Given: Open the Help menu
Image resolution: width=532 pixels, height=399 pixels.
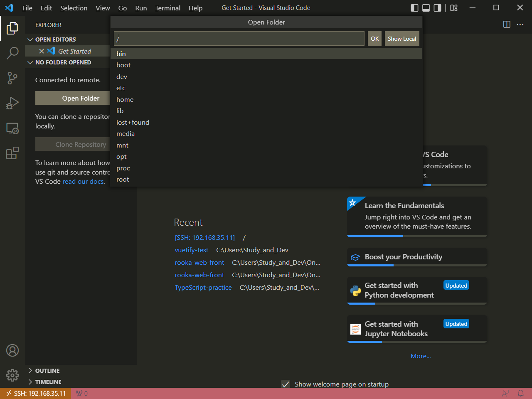Looking at the screenshot, I should click(x=195, y=8).
